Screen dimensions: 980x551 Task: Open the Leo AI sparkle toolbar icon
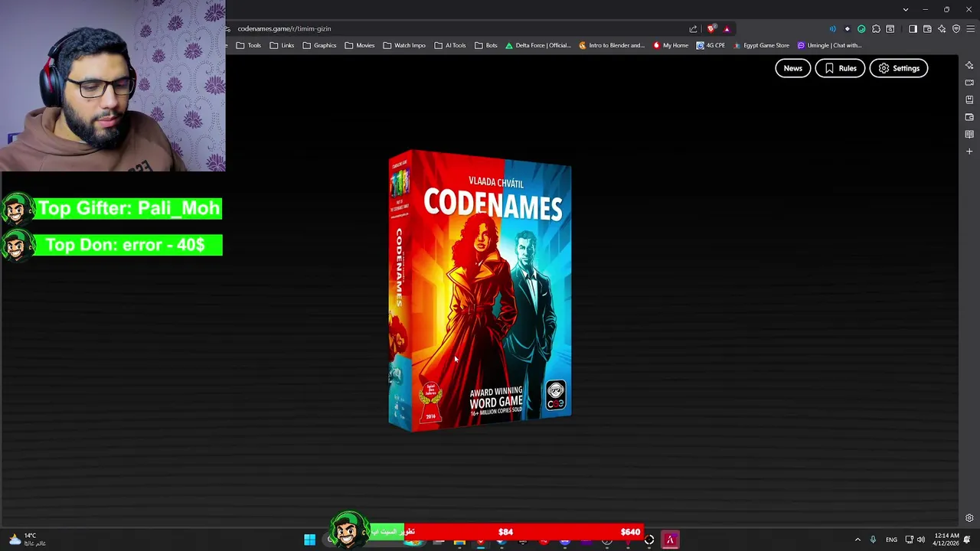coord(942,29)
